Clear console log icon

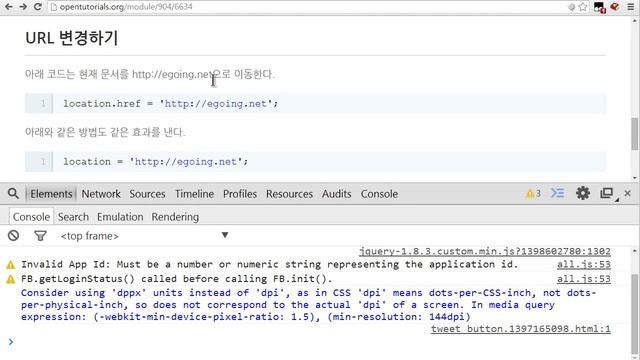pyautogui.click(x=13, y=236)
